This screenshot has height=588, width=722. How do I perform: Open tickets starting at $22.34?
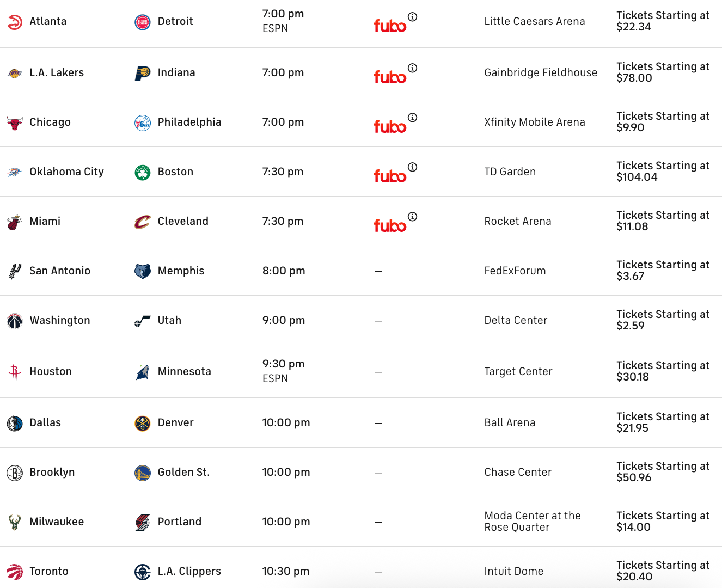[x=663, y=21]
